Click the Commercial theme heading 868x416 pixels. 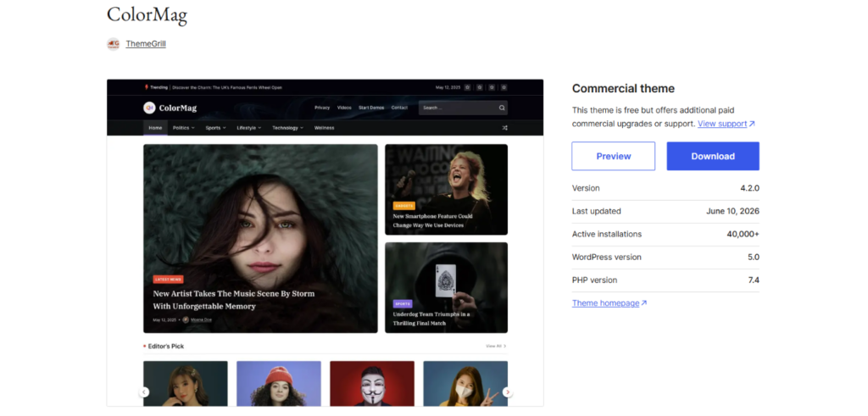tap(623, 88)
